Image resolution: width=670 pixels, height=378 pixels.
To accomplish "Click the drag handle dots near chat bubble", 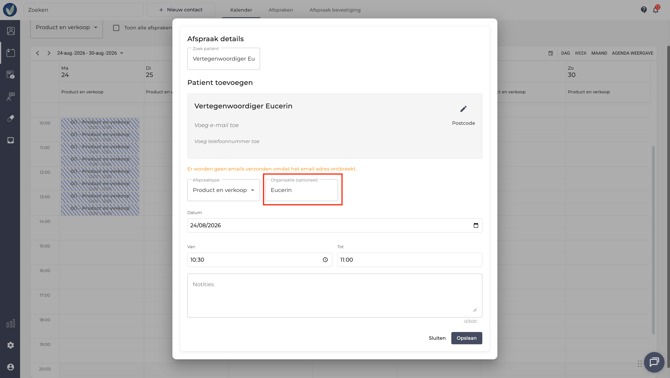I will (640, 363).
